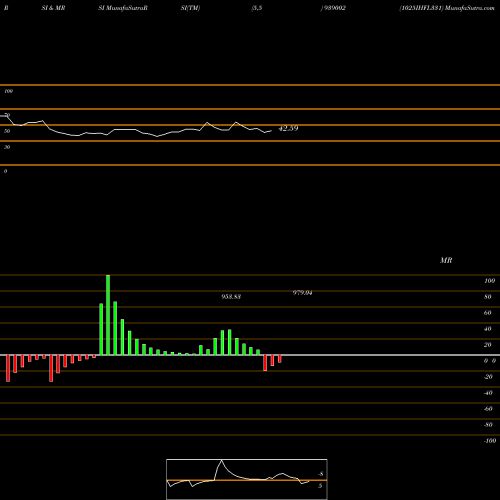
Task: Click the mini chart value label 5
Action: (x=320, y=486)
